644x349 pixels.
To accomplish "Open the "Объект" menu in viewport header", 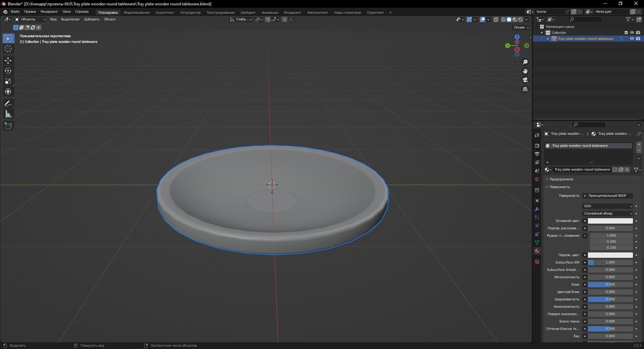I will (110, 19).
